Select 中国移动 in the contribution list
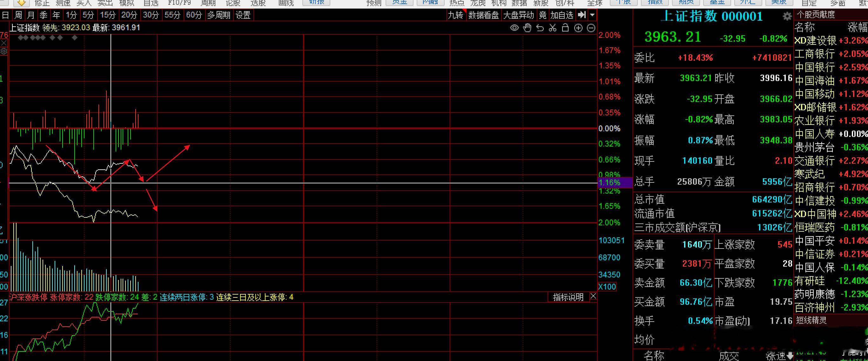868x361 pixels. [831, 94]
